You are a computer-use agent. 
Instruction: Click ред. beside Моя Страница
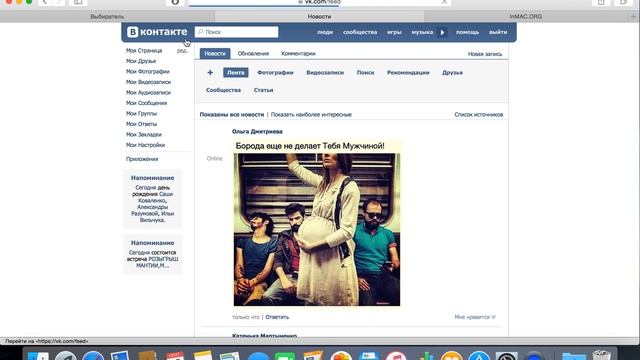[x=182, y=51]
